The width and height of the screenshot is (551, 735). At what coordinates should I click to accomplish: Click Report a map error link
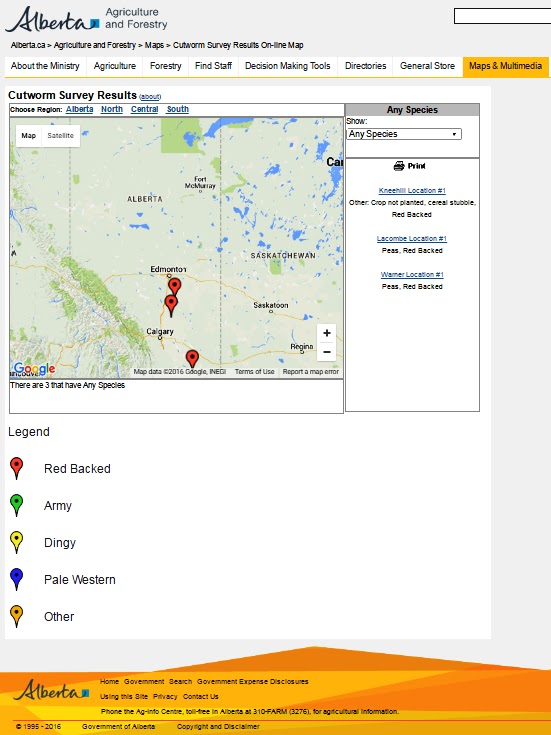310,372
